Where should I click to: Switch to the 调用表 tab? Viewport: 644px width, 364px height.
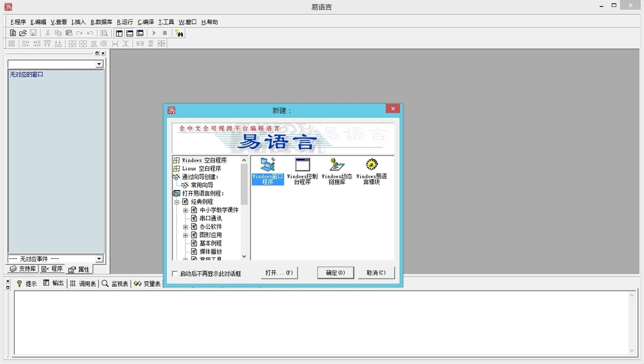pos(82,283)
